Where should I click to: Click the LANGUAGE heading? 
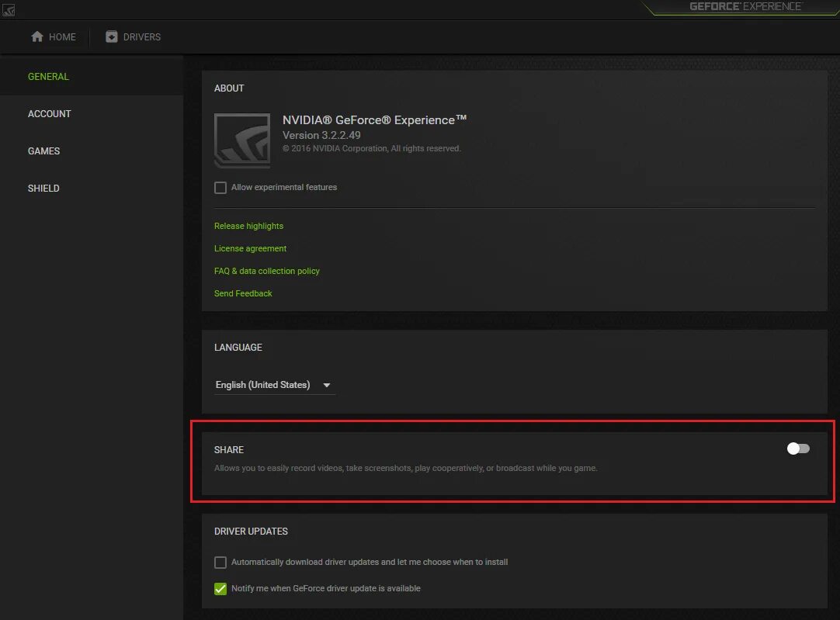[x=238, y=348]
